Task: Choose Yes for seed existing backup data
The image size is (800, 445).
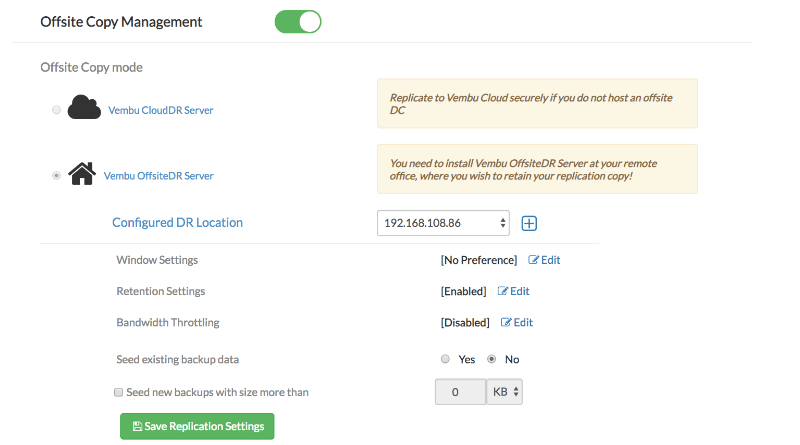Action: pos(445,359)
